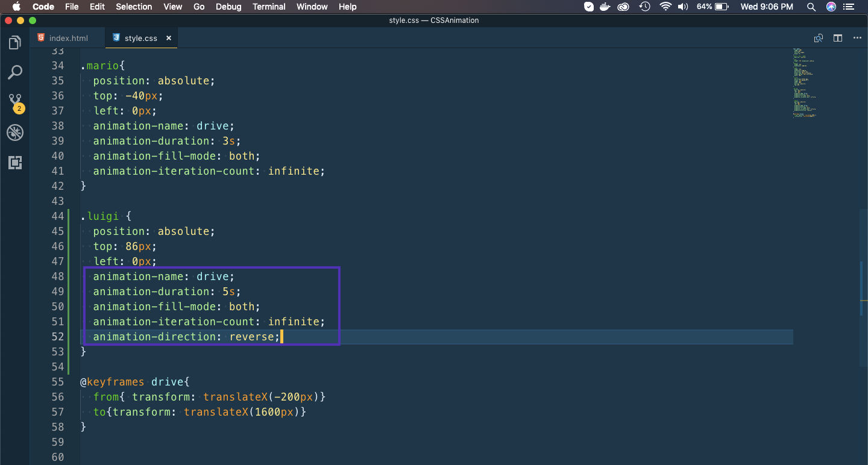Click the .luigi selector text
Viewport: 868px width, 465px height.
[99, 216]
